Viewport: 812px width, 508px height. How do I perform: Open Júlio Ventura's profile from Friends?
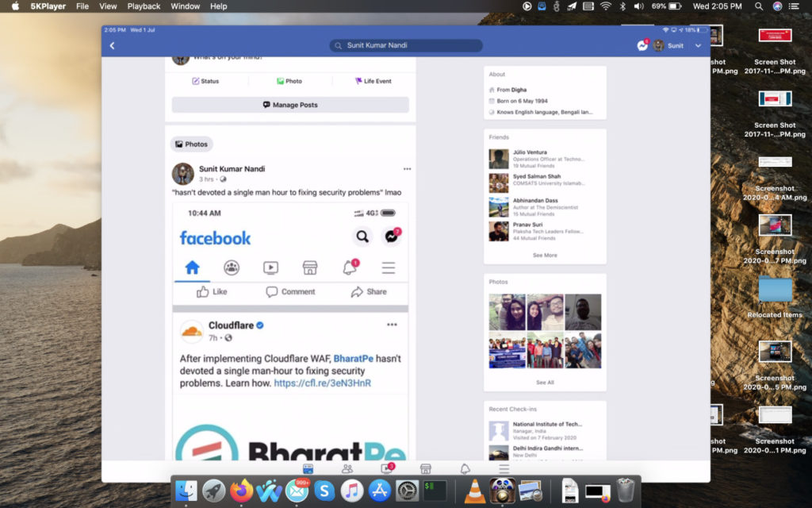click(545, 159)
